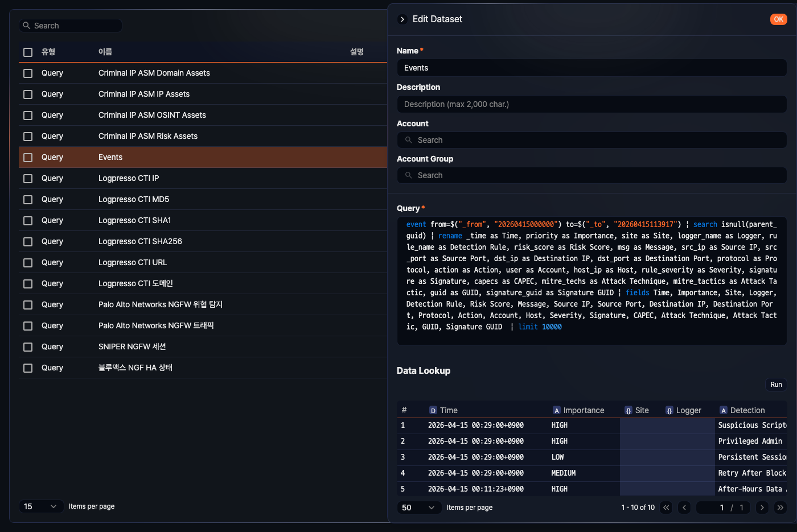Check the Events row checkbox

click(27, 157)
